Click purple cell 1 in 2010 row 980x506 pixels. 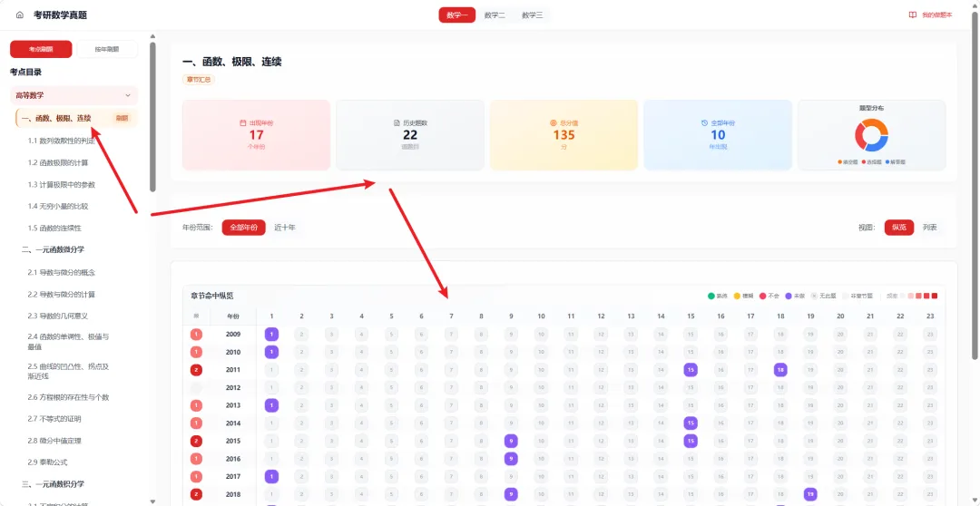tap(271, 352)
